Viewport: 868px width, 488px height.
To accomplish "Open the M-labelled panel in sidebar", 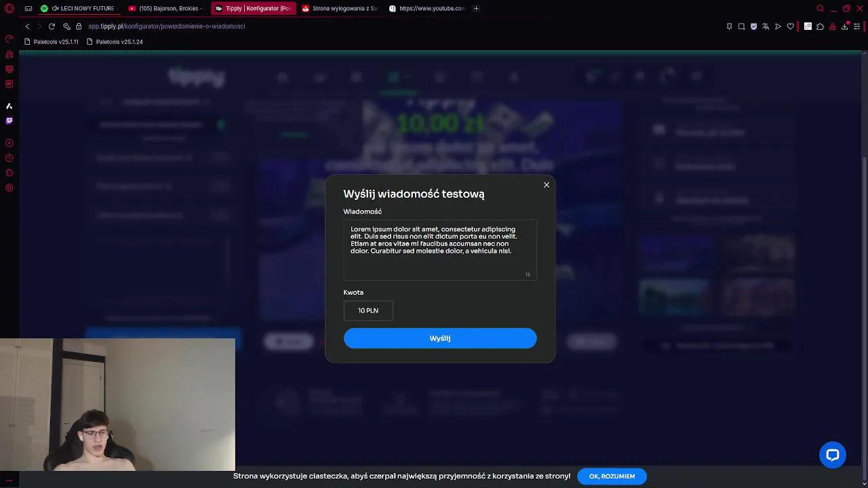I will [9, 84].
